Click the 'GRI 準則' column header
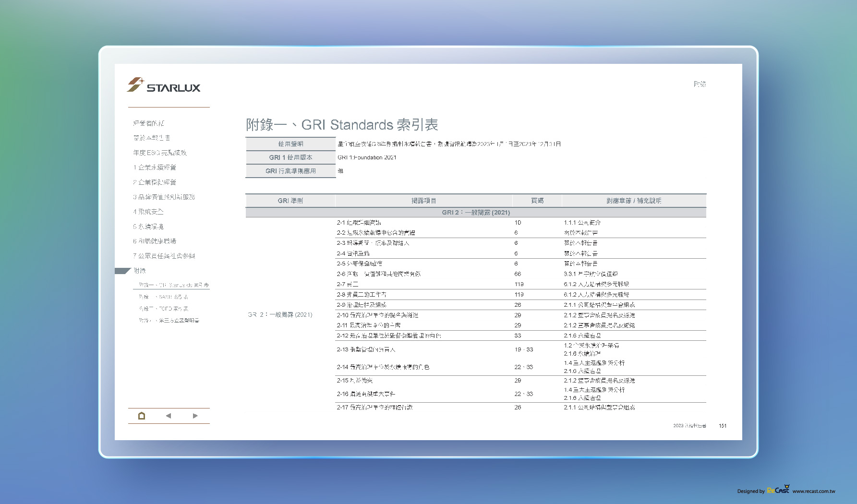Image resolution: width=857 pixels, height=504 pixels. [x=290, y=201]
